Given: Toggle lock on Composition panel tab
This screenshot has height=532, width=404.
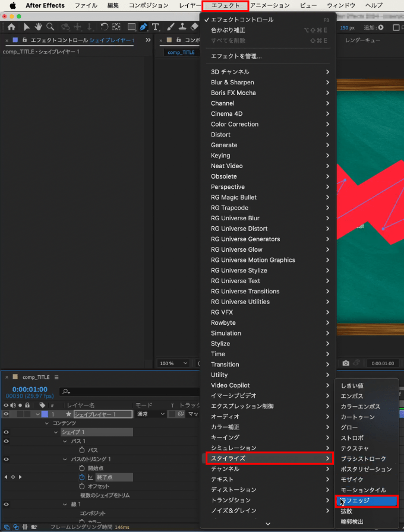Looking at the screenshot, I should 179,40.
